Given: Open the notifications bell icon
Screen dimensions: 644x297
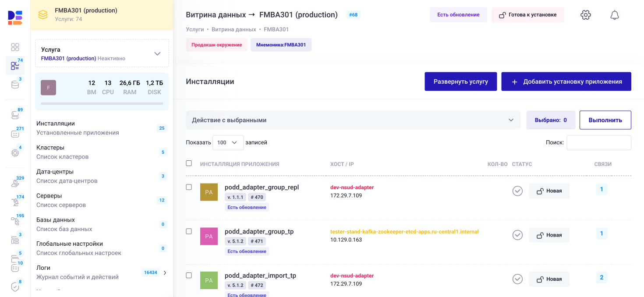Looking at the screenshot, I should 614,14.
